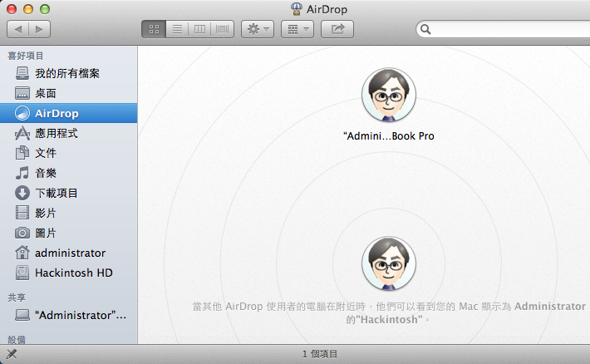Click the AirDrop radar icon in sidebar
The height and width of the screenshot is (364, 590).
click(22, 113)
